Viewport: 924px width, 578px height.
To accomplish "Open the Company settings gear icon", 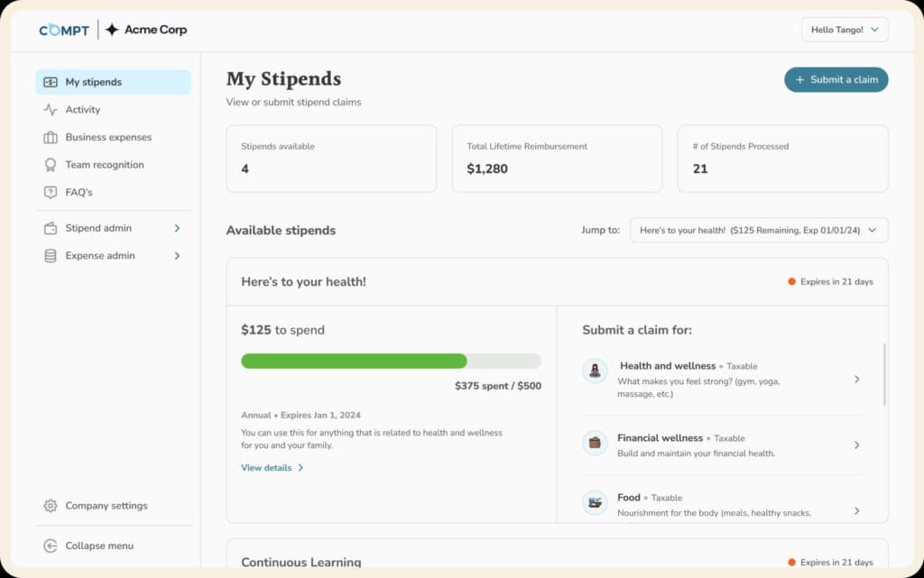I will [51, 506].
